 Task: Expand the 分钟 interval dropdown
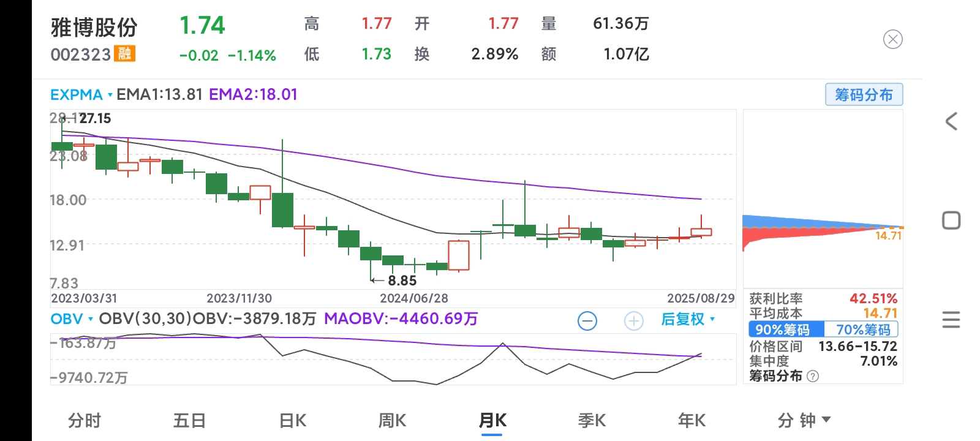point(804,420)
